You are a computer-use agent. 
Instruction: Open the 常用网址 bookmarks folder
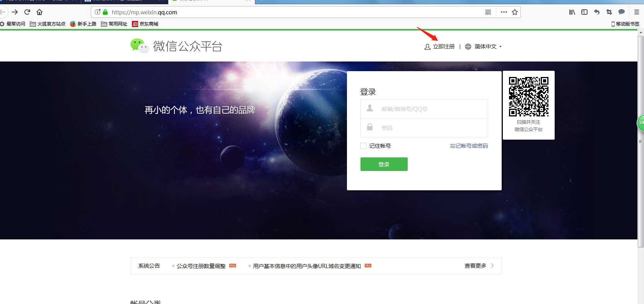point(114,24)
